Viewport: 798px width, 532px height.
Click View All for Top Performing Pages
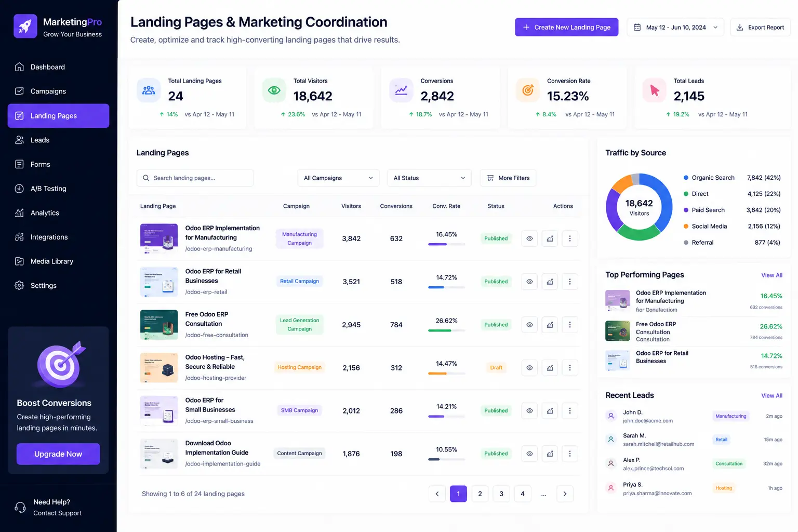[x=772, y=275]
